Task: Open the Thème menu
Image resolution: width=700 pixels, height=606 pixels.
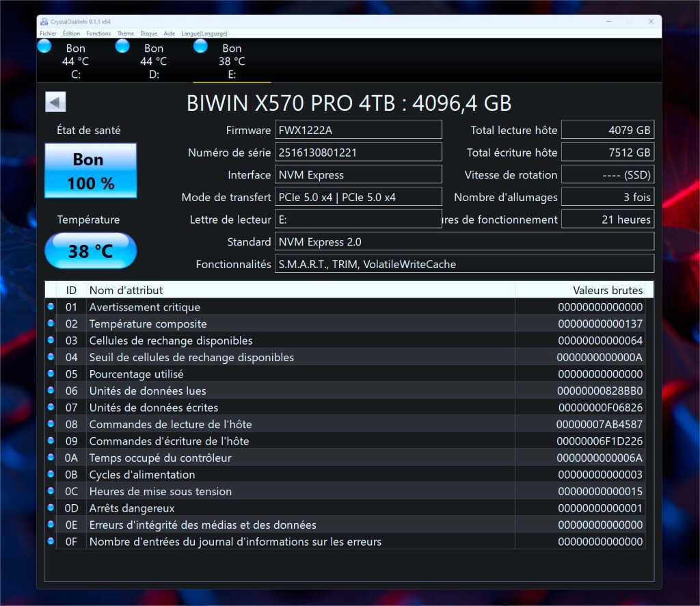Action: 125,33
